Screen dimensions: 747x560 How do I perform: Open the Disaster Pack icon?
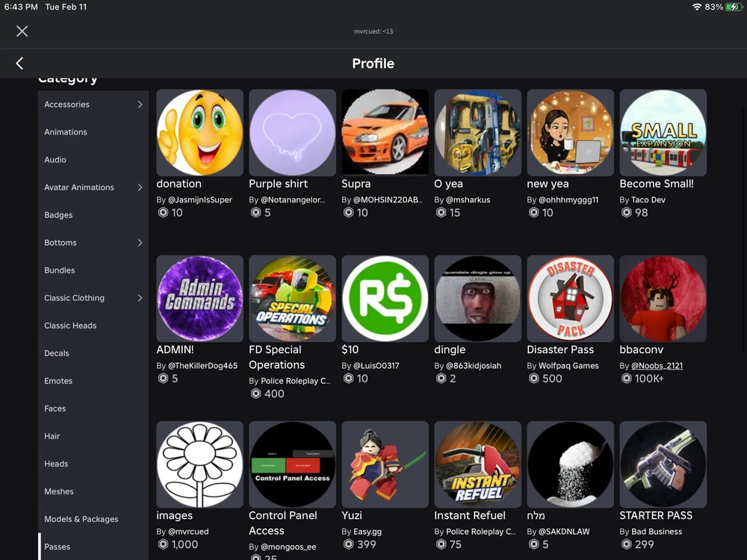coord(570,299)
